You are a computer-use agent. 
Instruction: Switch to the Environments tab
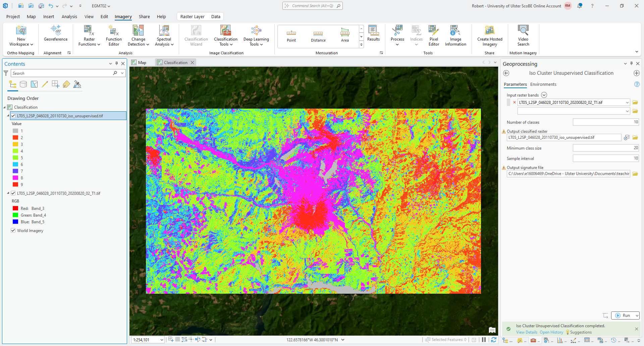pyautogui.click(x=543, y=84)
